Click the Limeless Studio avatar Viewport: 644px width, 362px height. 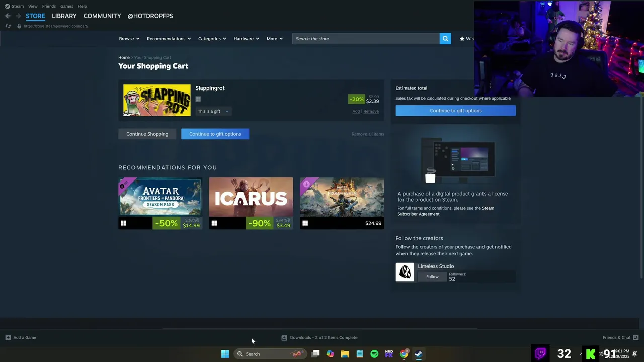pyautogui.click(x=405, y=272)
